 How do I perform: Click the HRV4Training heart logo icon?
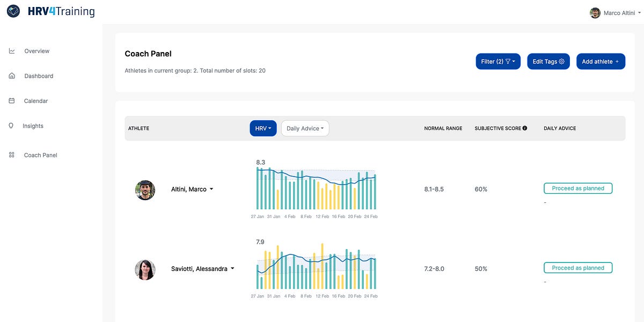pos(13,11)
